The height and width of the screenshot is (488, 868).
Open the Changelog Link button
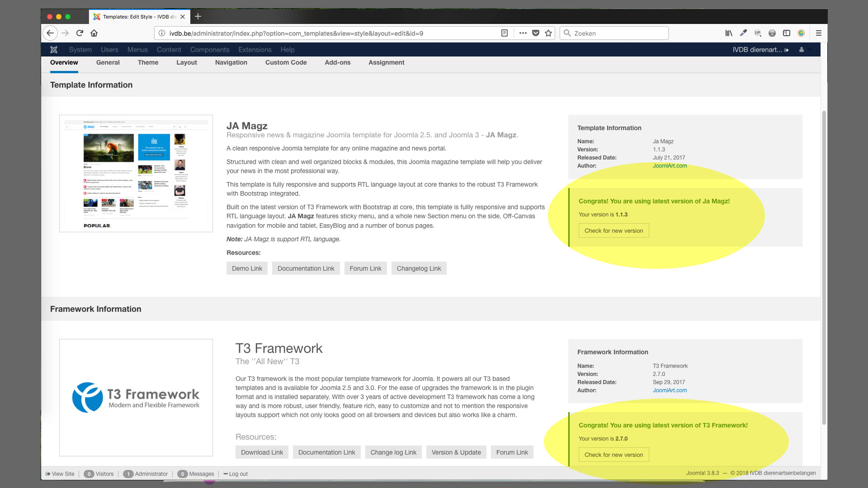pos(419,268)
